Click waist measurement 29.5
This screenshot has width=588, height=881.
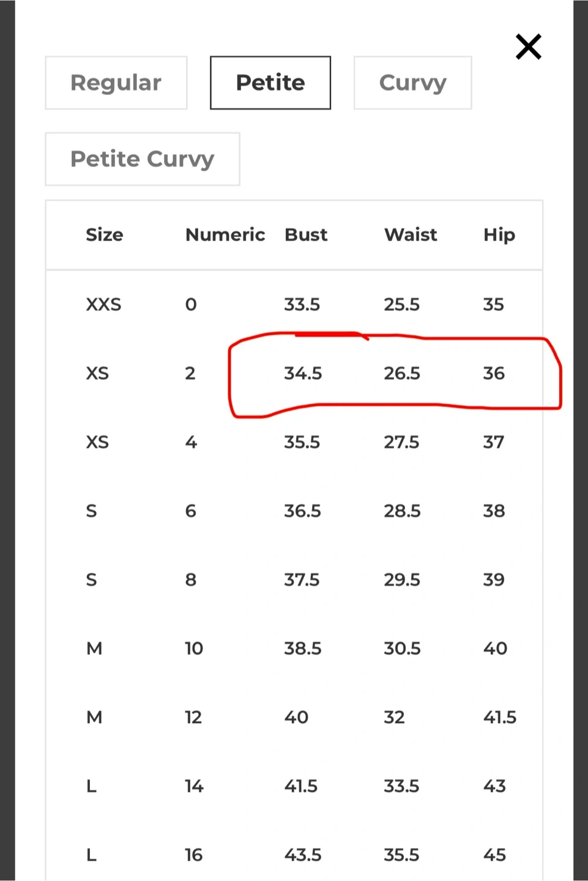pyautogui.click(x=402, y=579)
